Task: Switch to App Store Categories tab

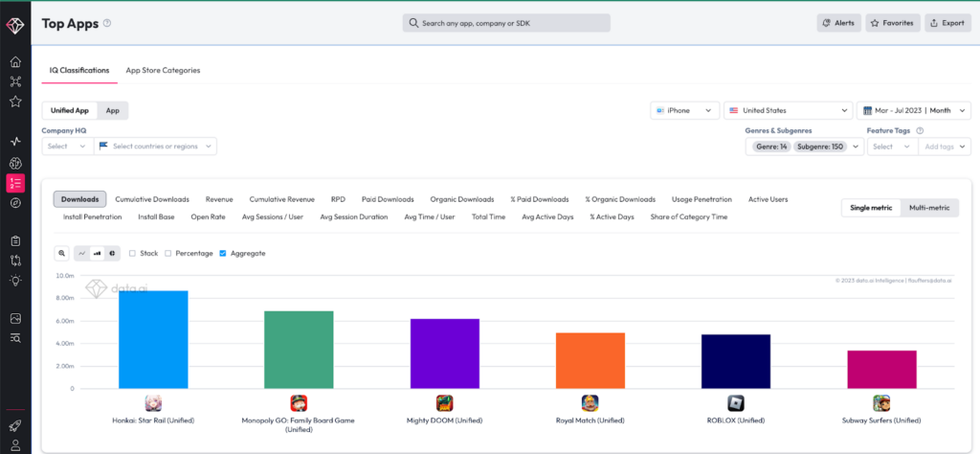Action: click(163, 71)
